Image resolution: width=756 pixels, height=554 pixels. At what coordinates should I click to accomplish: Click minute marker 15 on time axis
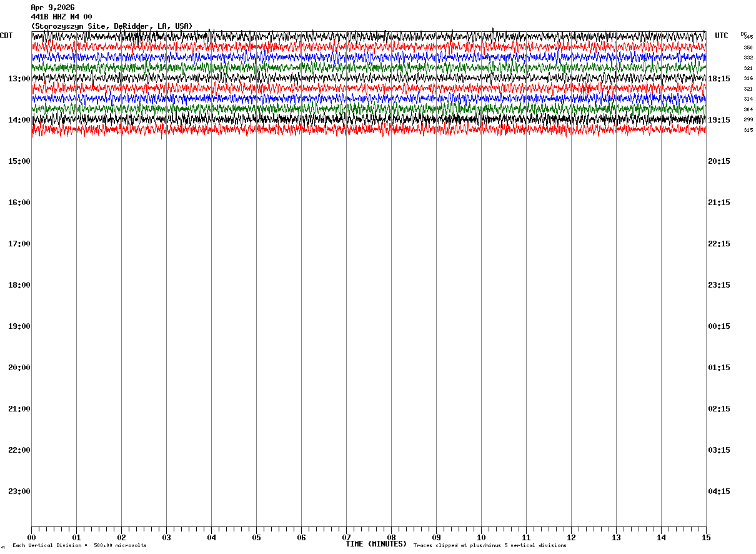(x=706, y=538)
